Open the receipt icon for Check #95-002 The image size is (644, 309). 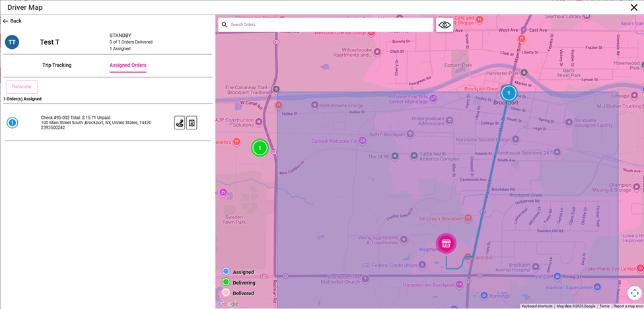coord(192,123)
